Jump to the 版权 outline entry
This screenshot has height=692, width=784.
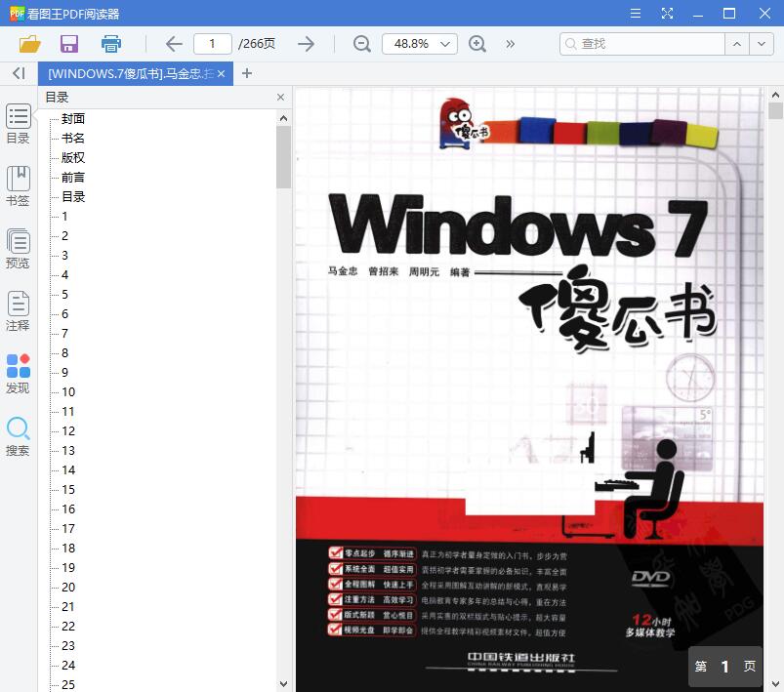(73, 157)
